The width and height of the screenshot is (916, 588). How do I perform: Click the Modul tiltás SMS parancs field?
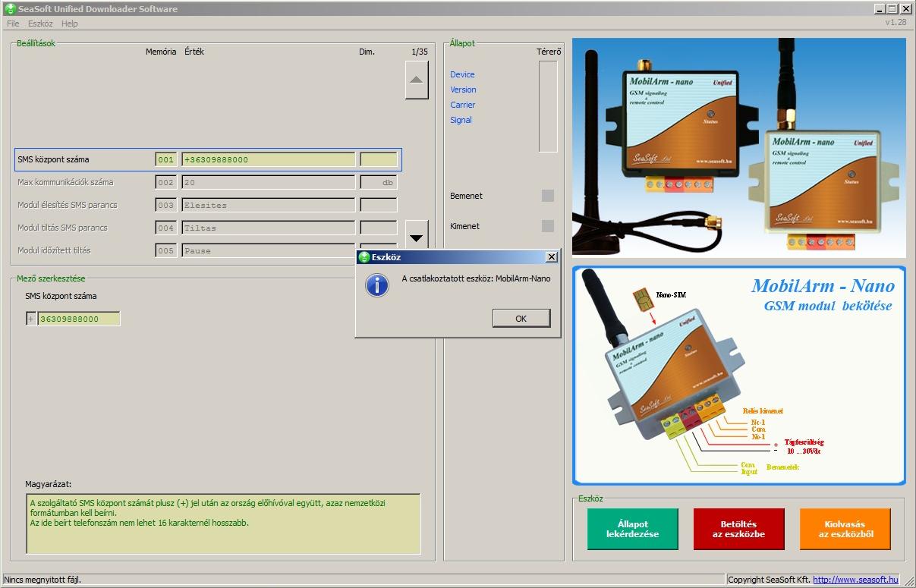point(269,228)
